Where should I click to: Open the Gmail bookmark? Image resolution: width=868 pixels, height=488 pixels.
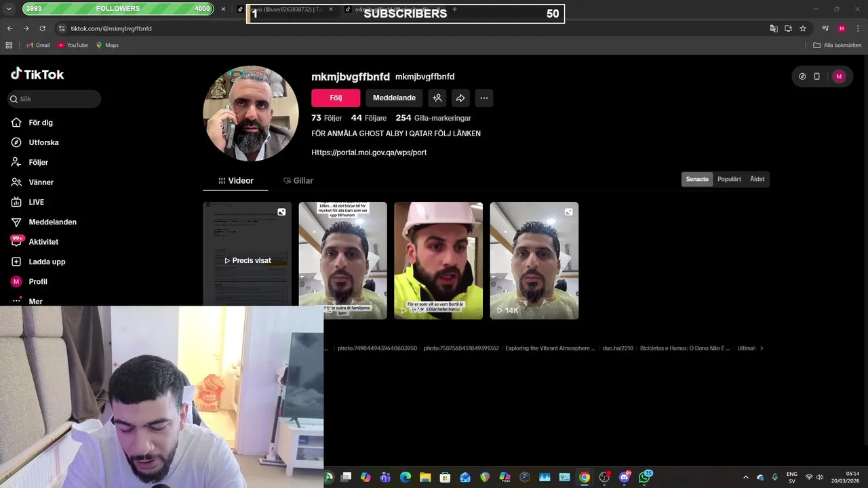(38, 45)
